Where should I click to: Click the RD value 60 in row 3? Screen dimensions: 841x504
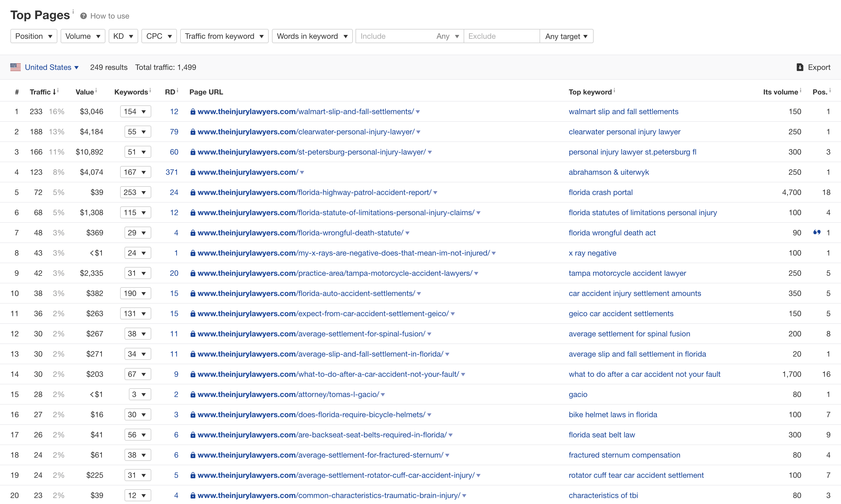coord(174,152)
